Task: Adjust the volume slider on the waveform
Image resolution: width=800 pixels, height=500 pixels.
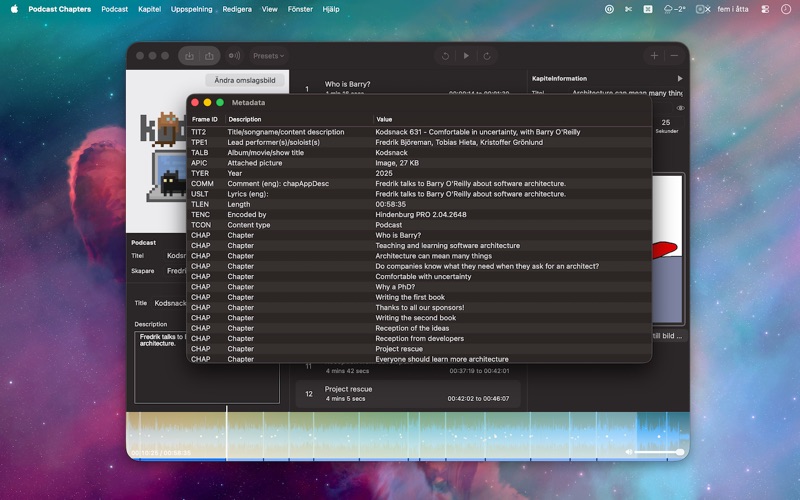Action: 657,452
